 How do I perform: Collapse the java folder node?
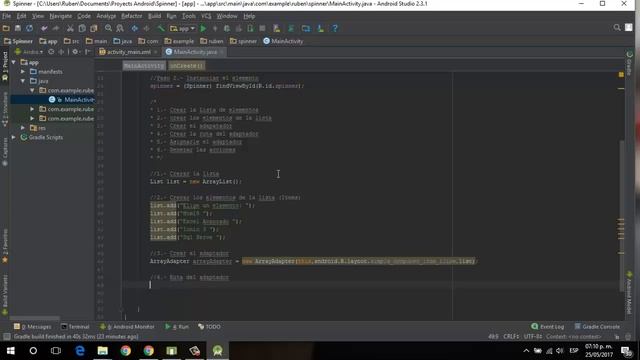(23, 81)
